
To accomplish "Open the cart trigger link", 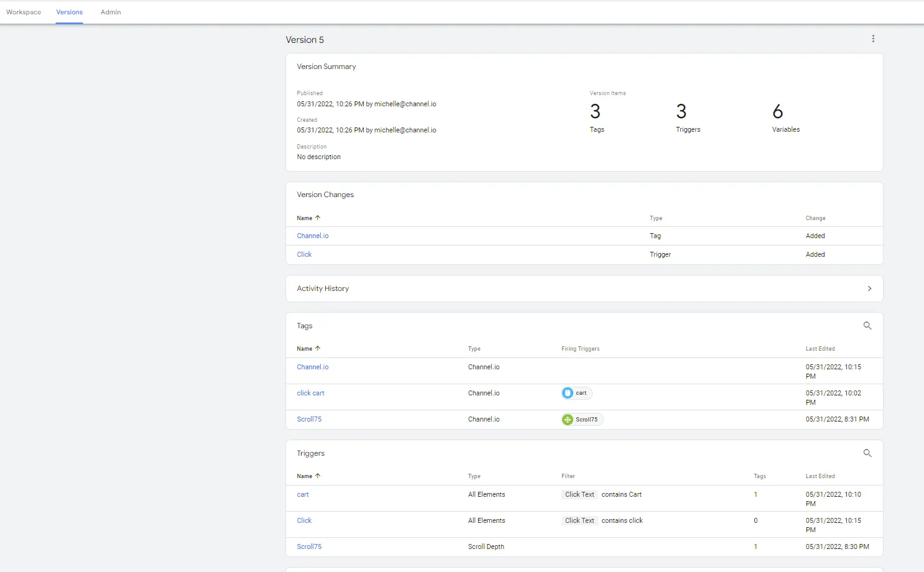I will pyautogui.click(x=303, y=494).
